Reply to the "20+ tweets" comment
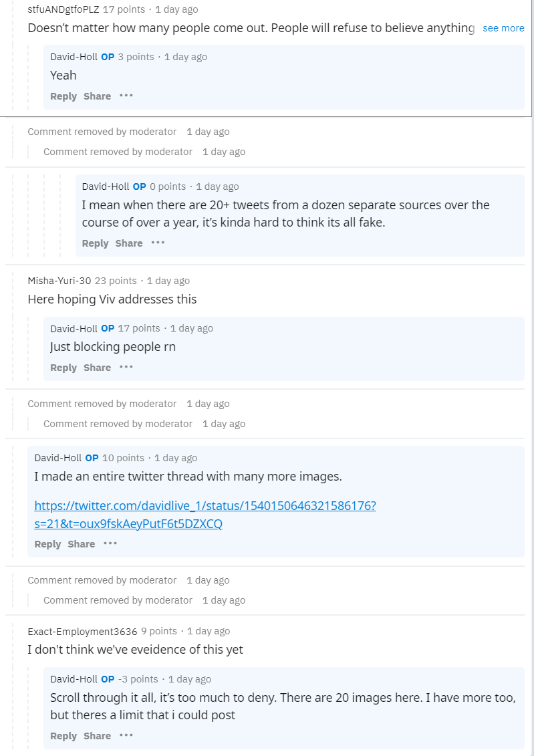Viewport: 534px width, 756px height. (96, 243)
